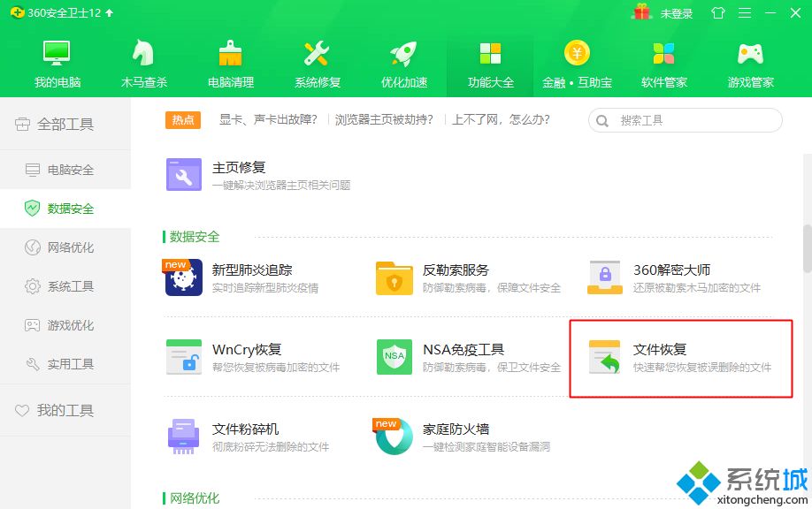The width and height of the screenshot is (812, 509).
Task: Open hot topic 浏览器主页被劫持?
Action: tap(384, 120)
